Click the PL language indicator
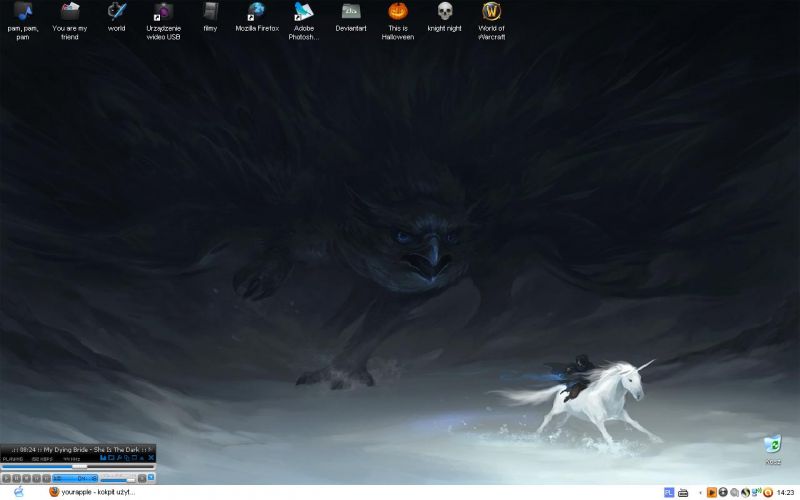The image size is (800, 500). 669,492
